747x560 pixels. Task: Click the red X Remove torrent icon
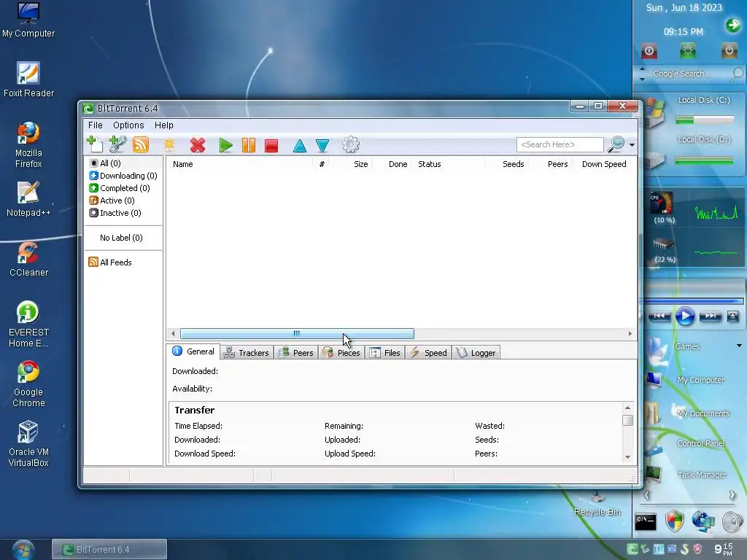click(x=197, y=145)
